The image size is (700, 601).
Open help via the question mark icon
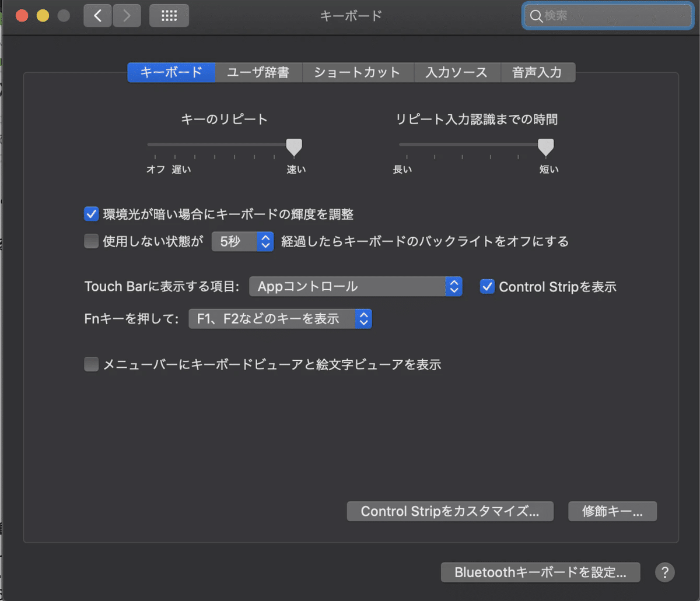pos(664,572)
